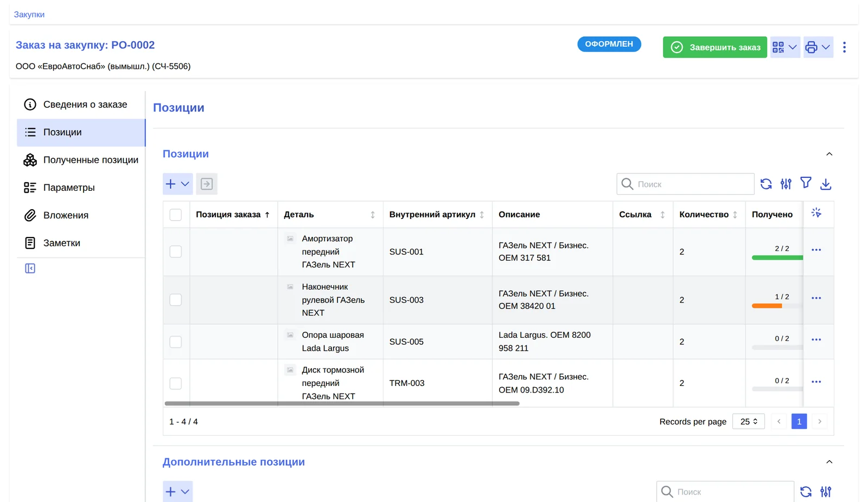Open the vertical three-dot order menu

click(x=844, y=47)
